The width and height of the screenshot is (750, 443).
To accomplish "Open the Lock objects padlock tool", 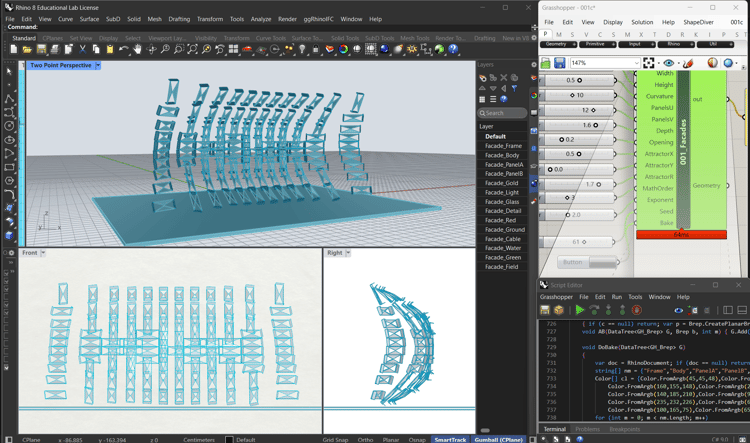I will pyautogui.click(x=316, y=49).
